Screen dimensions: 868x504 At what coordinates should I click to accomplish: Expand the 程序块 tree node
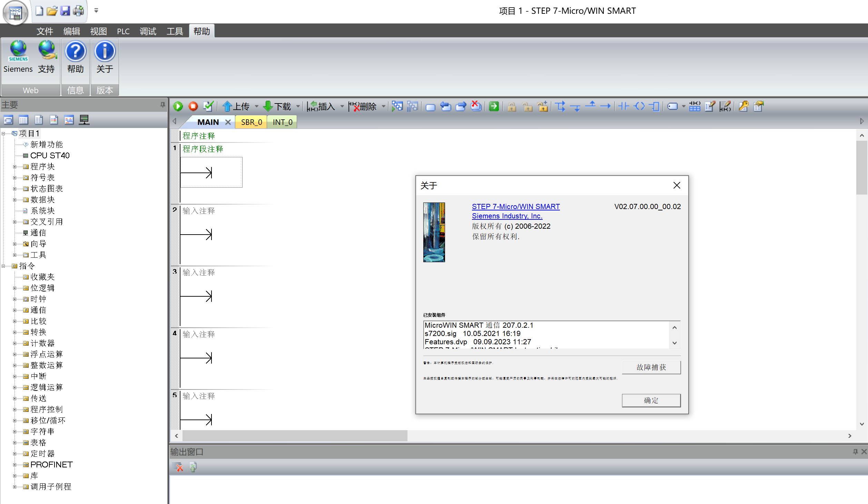(14, 167)
